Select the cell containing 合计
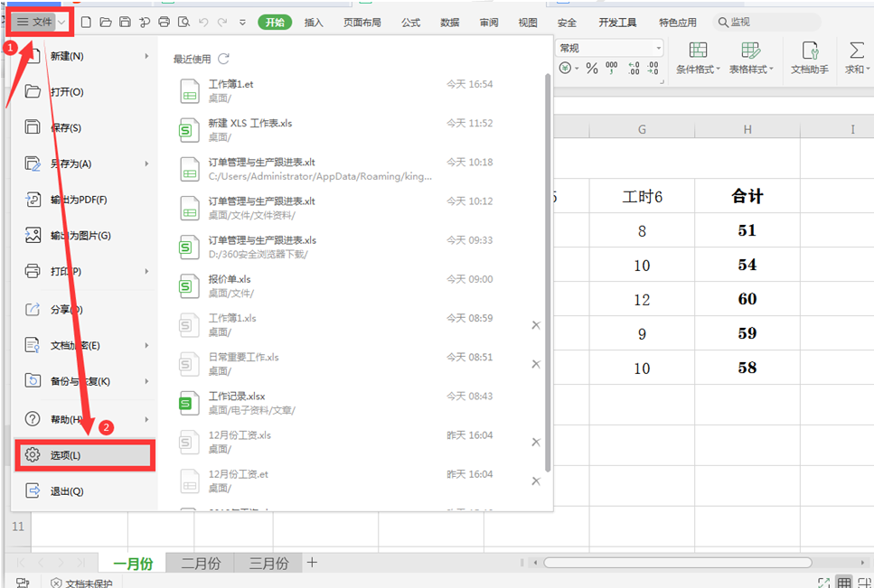The image size is (874, 588). [x=747, y=196]
